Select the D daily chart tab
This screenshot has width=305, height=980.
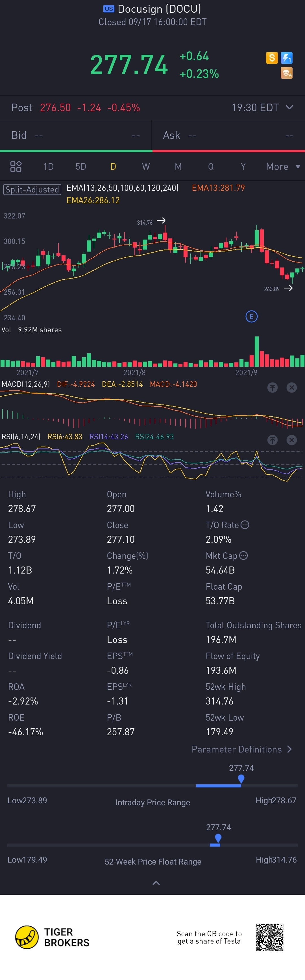pyautogui.click(x=113, y=166)
